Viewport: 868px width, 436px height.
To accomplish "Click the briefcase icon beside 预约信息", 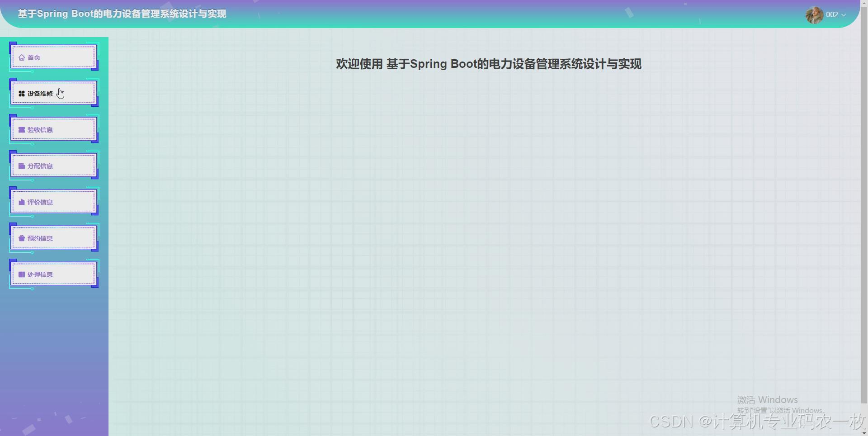I will click(x=21, y=238).
